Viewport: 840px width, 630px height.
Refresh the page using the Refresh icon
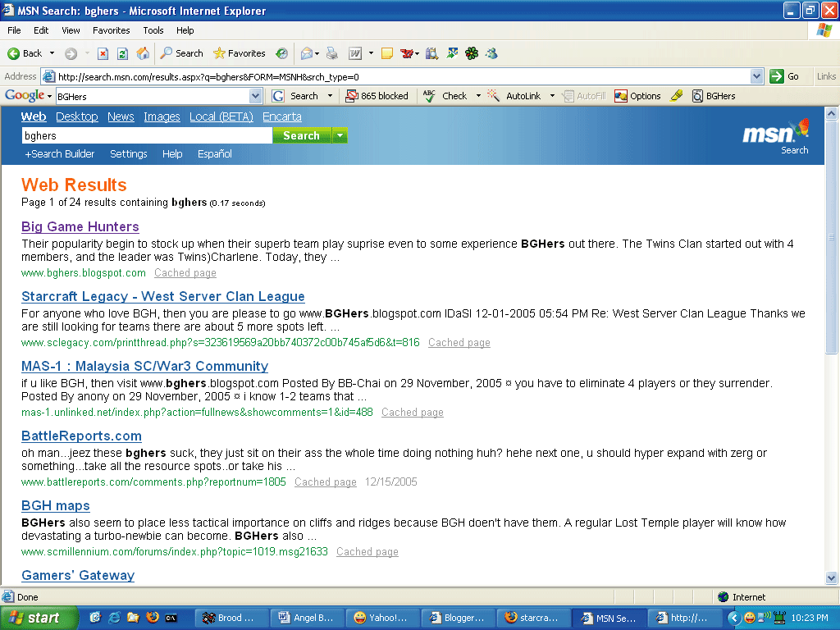point(123,53)
